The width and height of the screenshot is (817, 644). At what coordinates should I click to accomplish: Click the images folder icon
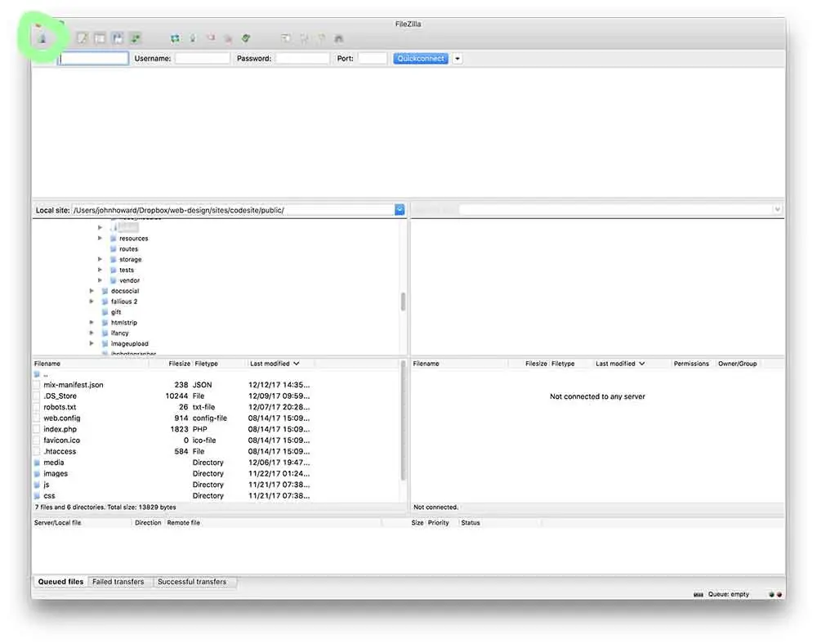pyautogui.click(x=37, y=474)
